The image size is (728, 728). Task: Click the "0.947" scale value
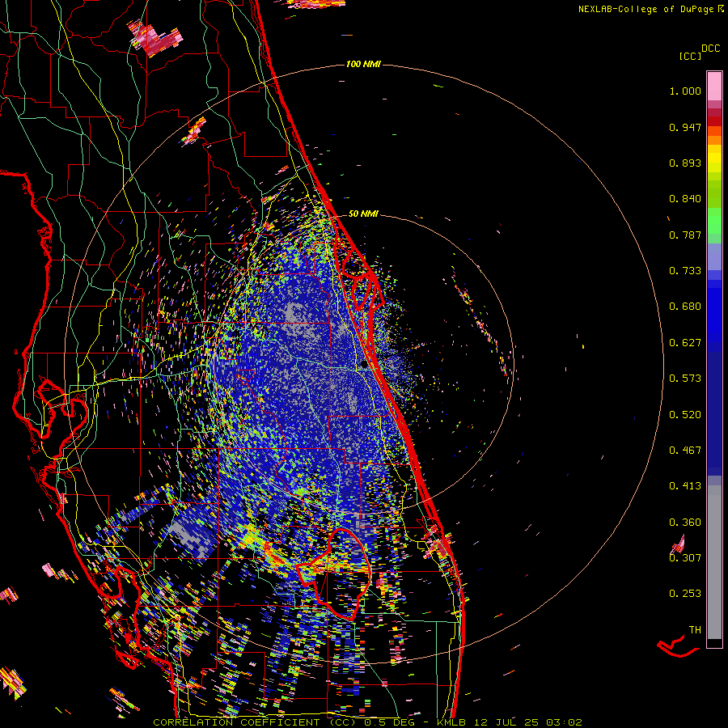point(685,127)
